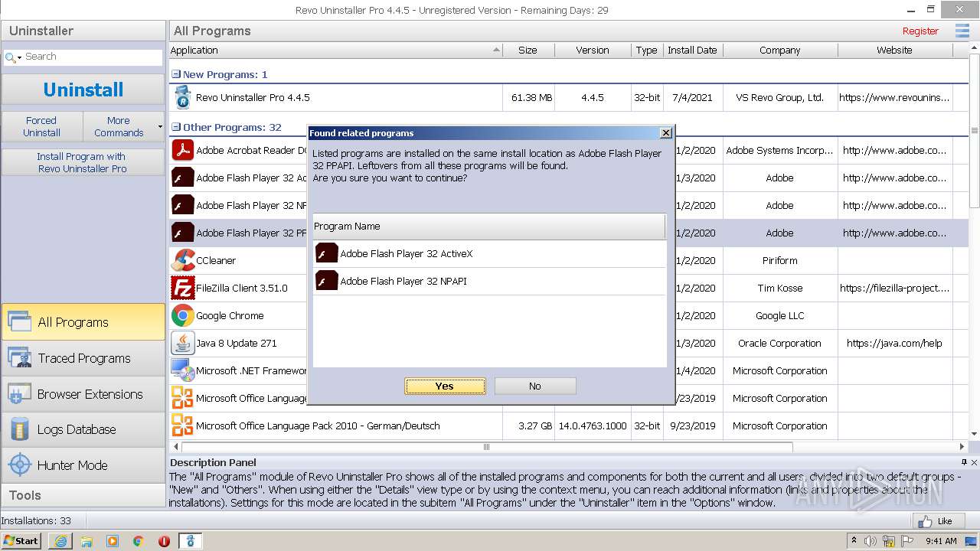The image size is (980, 551).
Task: Click the Revo Uninstaller Pro 4.4.5 program icon
Action: tap(182, 97)
